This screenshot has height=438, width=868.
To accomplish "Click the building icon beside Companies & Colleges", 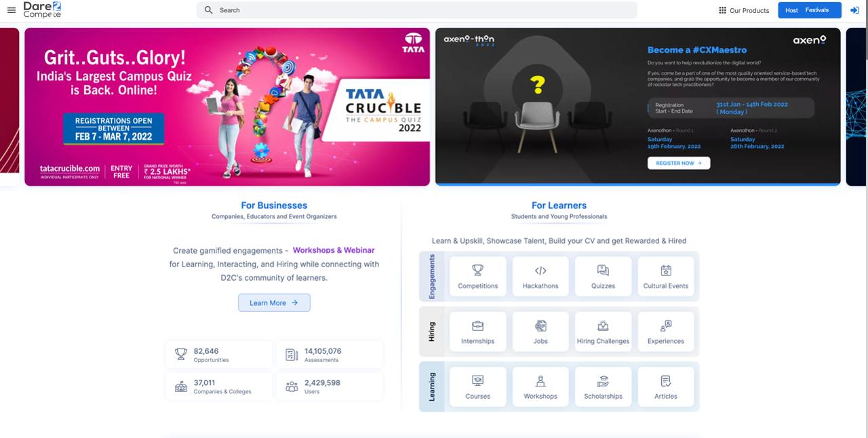I will pyautogui.click(x=181, y=386).
